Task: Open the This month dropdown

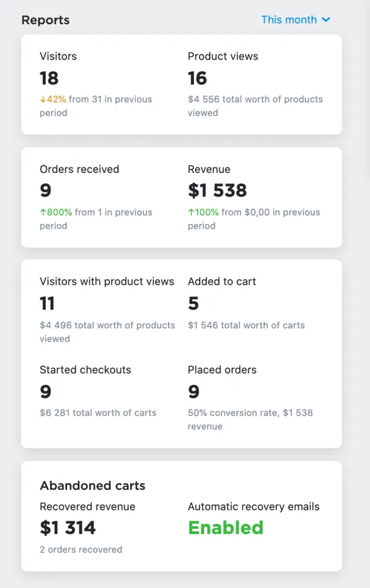Action: click(296, 20)
